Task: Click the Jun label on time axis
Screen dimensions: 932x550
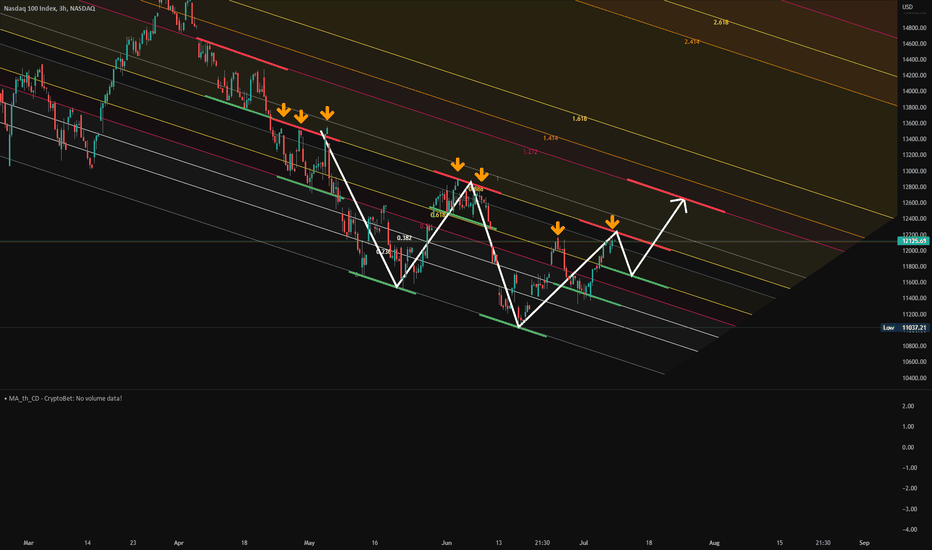Action: (x=447, y=543)
